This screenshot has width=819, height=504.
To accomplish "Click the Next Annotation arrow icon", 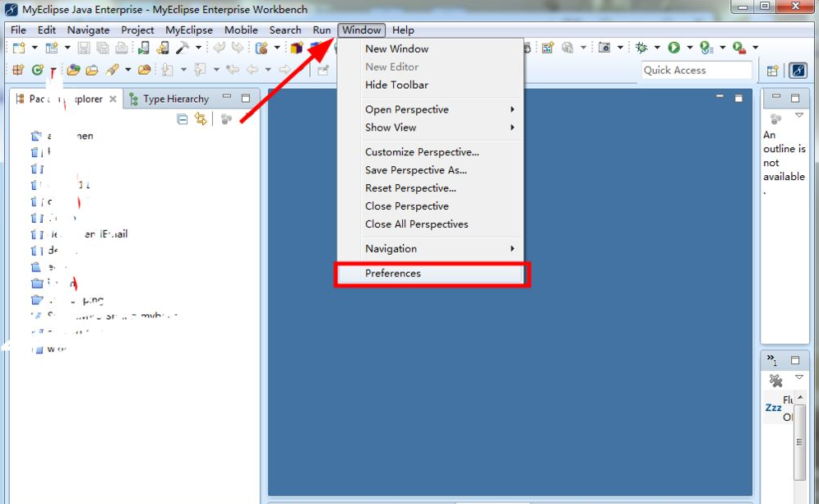I will [x=167, y=69].
